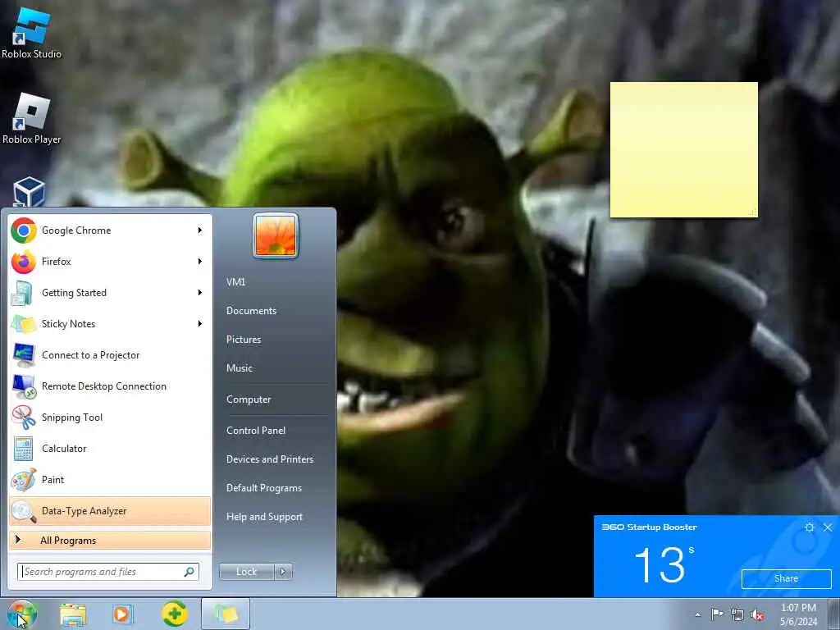Viewport: 840px width, 630px height.
Task: Select Sticky Notes taskbar button
Action: pos(226,614)
